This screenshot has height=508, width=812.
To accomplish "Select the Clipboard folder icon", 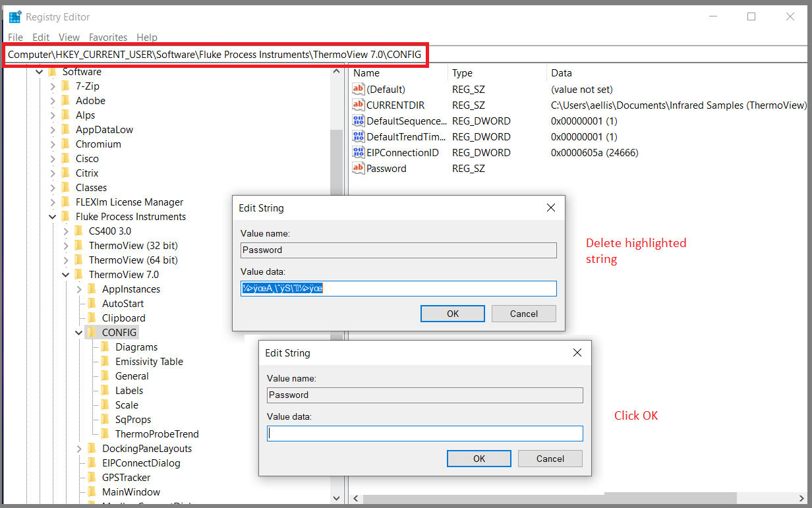I will (92, 318).
